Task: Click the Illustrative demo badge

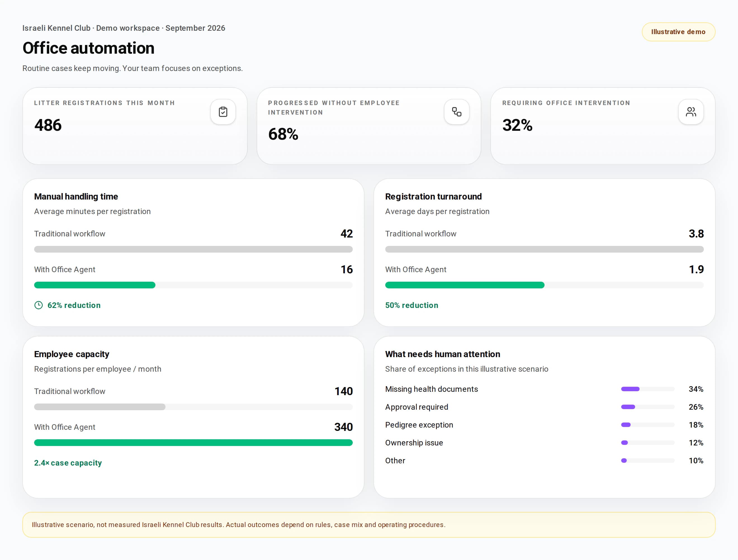Action: click(x=678, y=32)
